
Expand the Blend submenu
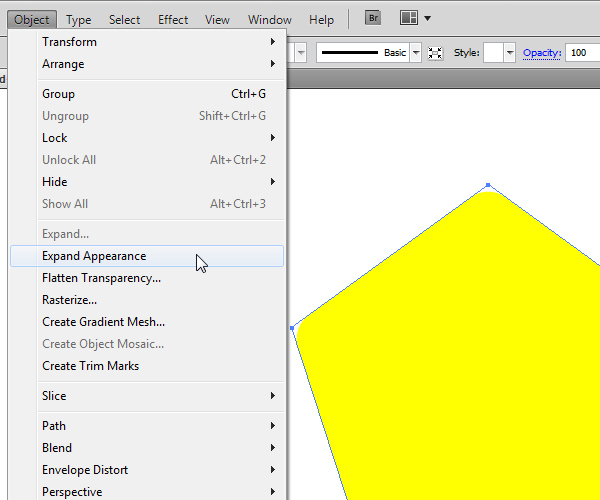pos(147,448)
